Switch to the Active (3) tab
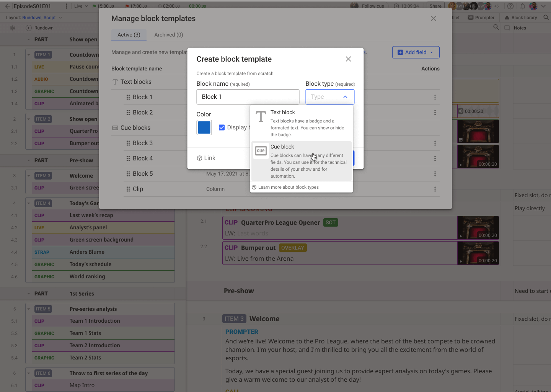Viewport: 551px width, 392px height. [129, 35]
